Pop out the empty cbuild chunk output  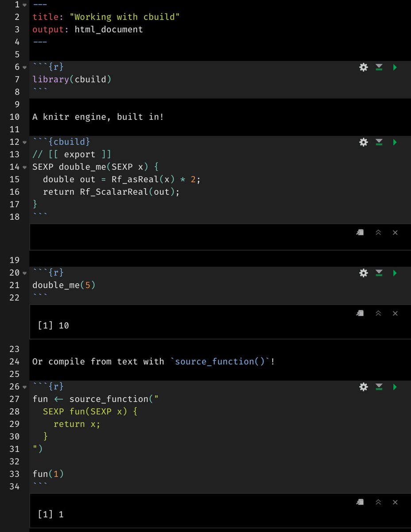[x=361, y=232]
